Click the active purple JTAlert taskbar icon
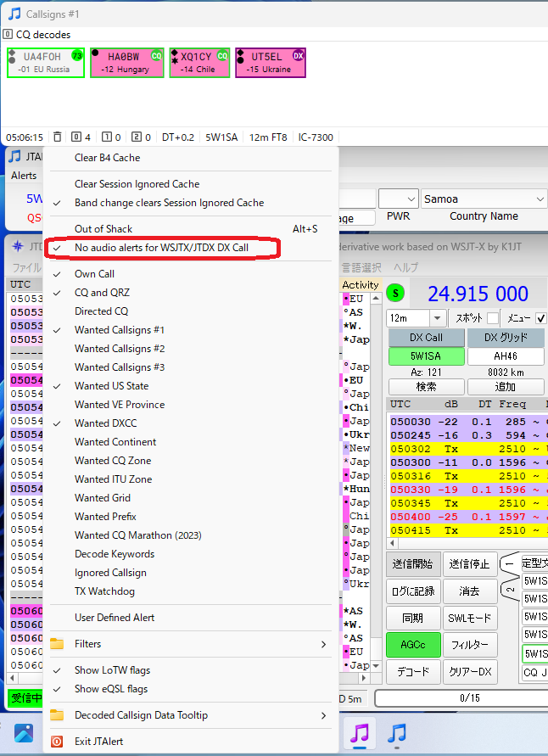Image resolution: width=548 pixels, height=756 pixels. coord(359,733)
